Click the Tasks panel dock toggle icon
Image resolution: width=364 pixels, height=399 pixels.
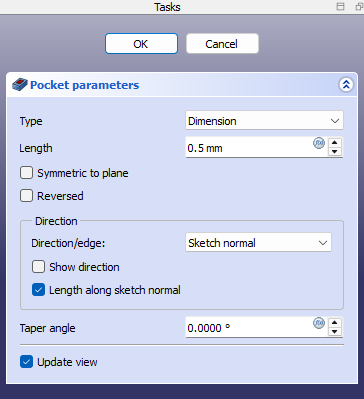click(x=340, y=7)
